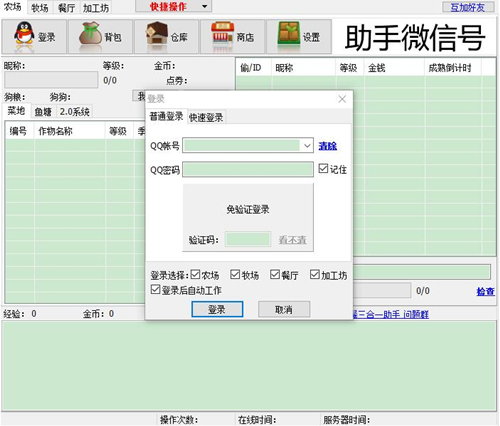
Task: Select the 快速登录 tab
Action: 206,117
